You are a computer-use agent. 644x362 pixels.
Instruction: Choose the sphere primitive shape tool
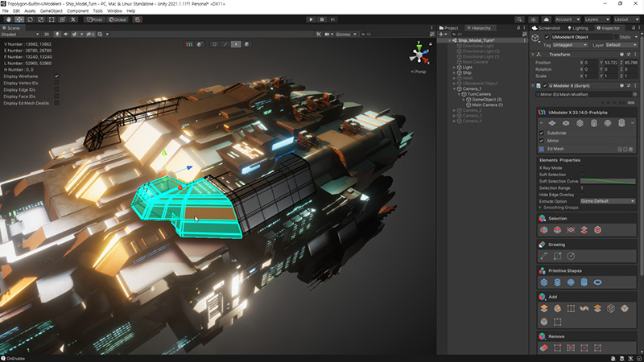click(x=571, y=282)
